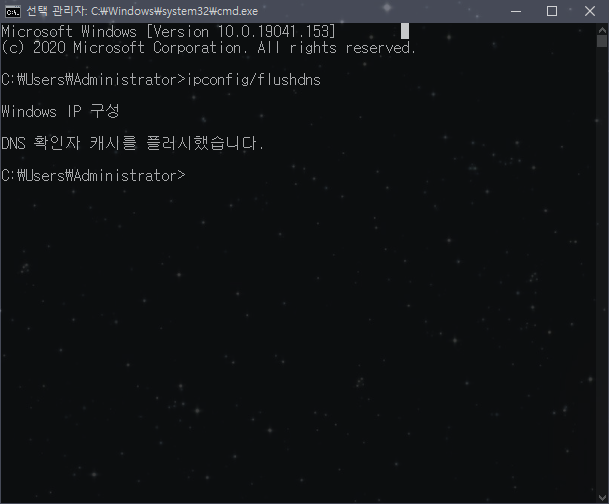Click the word 'reserved.' in copyright line

381,48
